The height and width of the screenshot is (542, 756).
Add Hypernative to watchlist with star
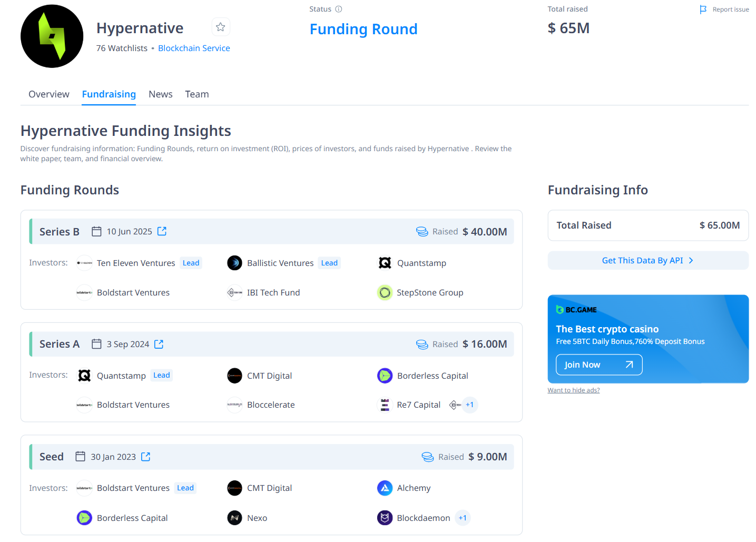tap(221, 27)
